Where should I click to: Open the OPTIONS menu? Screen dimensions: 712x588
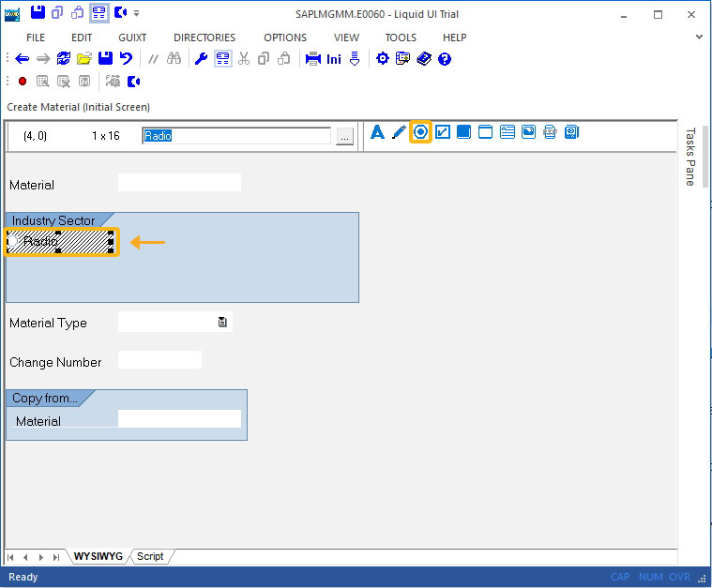(285, 38)
